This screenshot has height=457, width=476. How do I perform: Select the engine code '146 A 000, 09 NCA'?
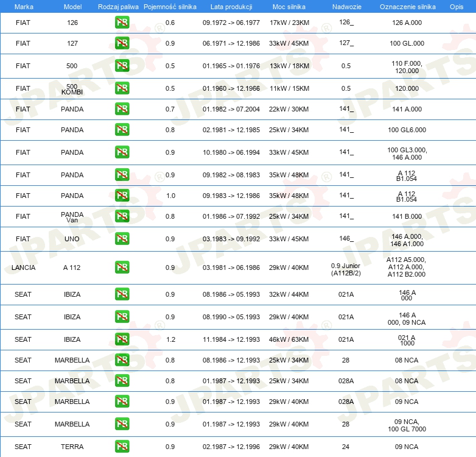[x=407, y=319]
